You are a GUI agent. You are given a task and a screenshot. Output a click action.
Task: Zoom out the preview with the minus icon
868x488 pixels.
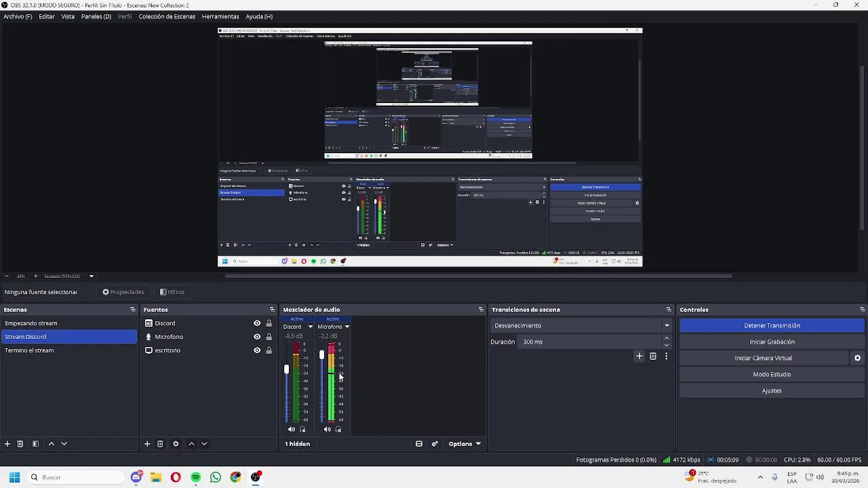(7, 276)
